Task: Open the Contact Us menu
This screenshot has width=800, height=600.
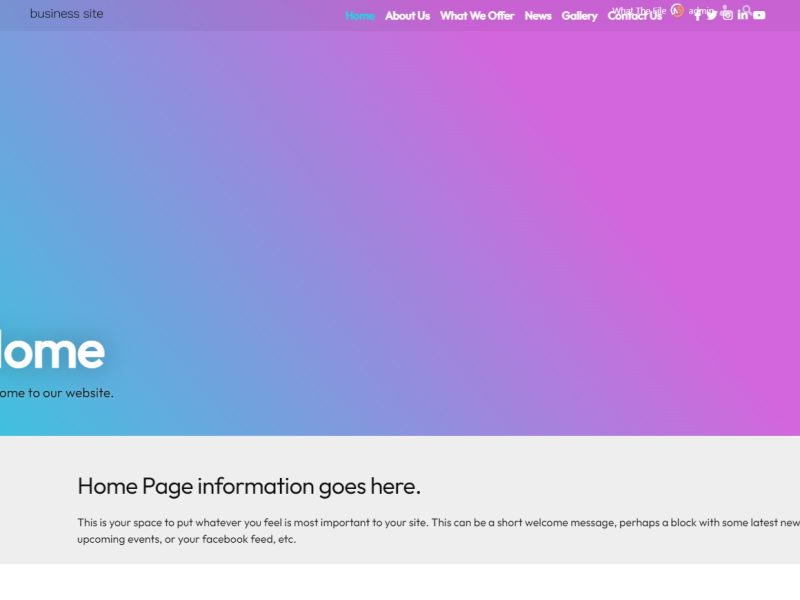Action: pyautogui.click(x=634, y=16)
